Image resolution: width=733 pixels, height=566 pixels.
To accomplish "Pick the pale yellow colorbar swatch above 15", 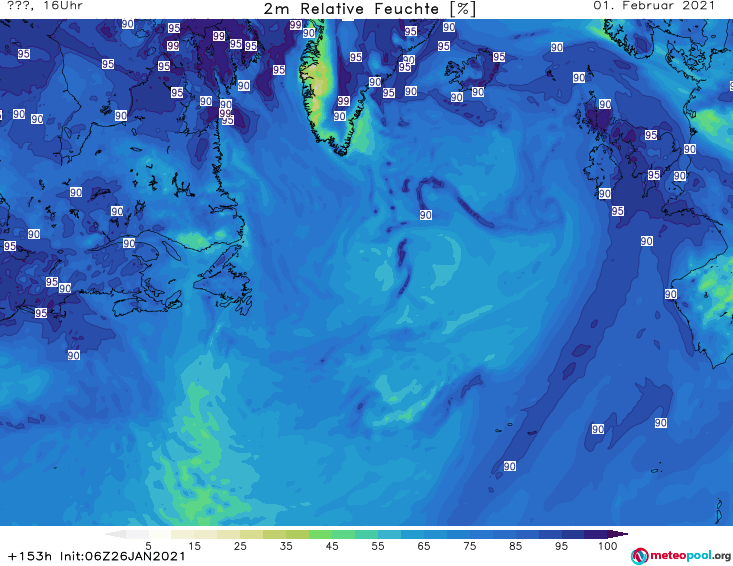I will tap(206, 534).
